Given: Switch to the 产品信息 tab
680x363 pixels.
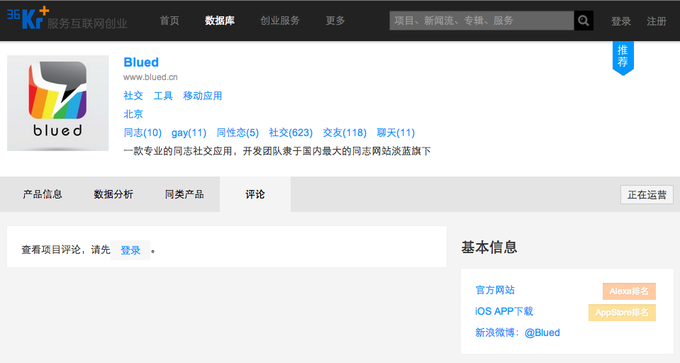Looking at the screenshot, I should click(42, 194).
